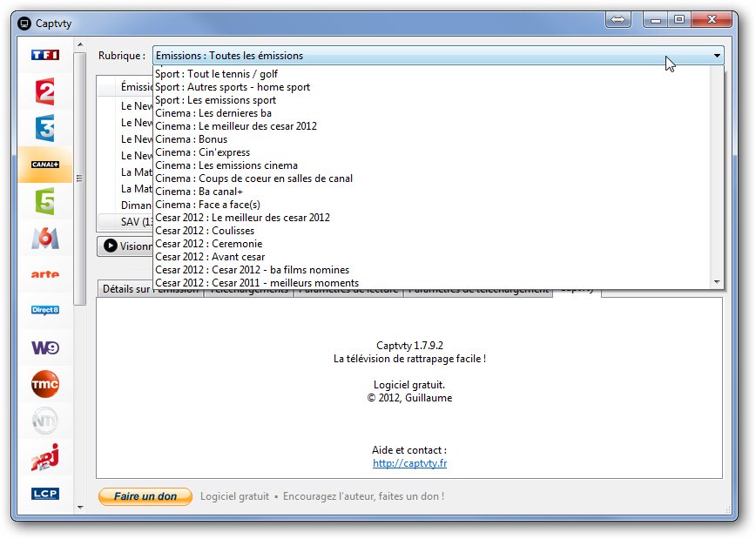Choose 'Cinema : Bonus' from the list
This screenshot has width=756, height=539.
click(192, 139)
